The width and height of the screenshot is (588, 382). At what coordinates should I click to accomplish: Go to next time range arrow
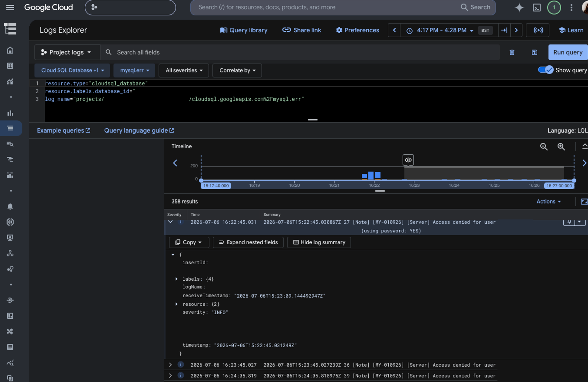(516, 30)
